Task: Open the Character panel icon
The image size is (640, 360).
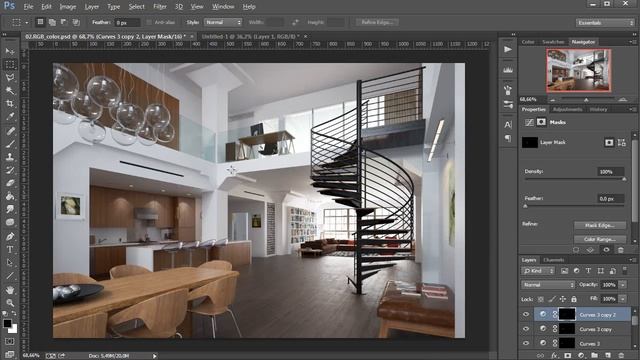Action: pyautogui.click(x=508, y=124)
